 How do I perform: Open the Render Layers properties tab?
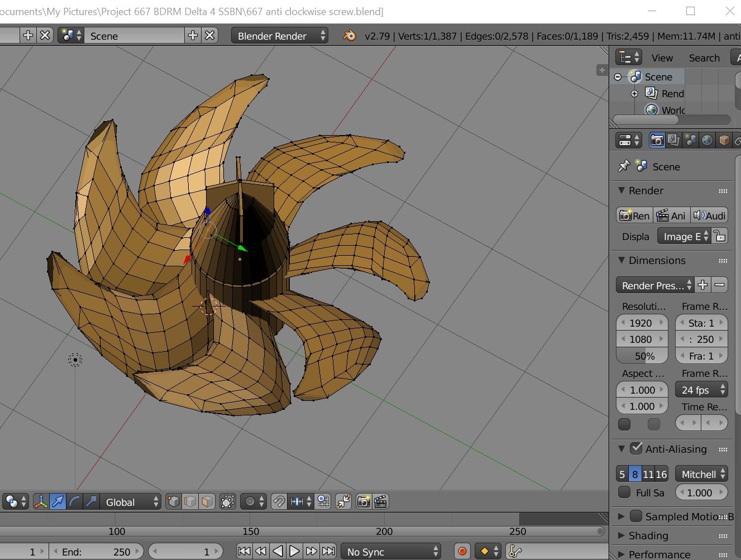tap(673, 140)
